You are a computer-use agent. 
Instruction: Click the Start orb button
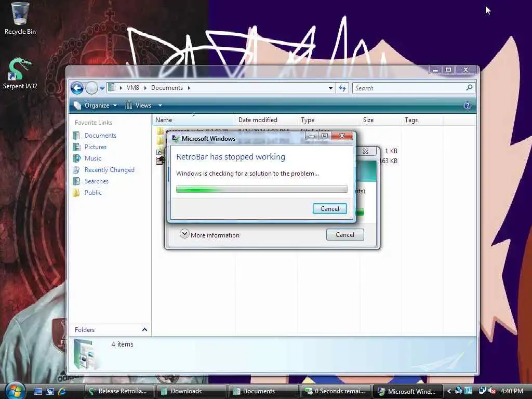[x=14, y=391]
